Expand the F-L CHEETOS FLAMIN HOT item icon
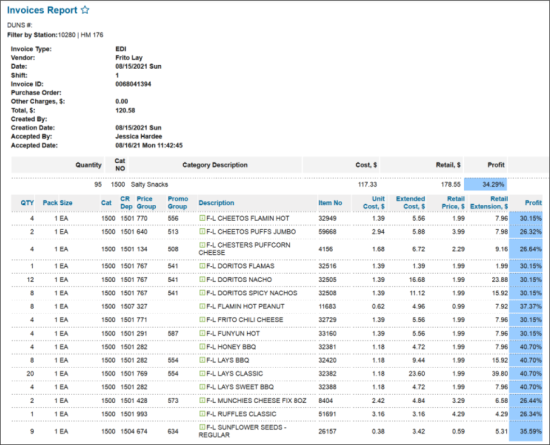This screenshot has height=445, width=550. [202, 218]
